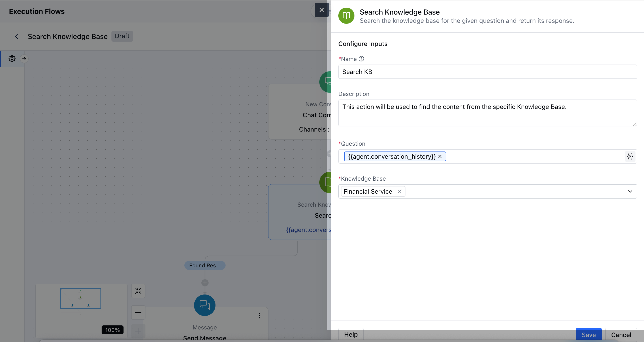
Task: Open the Message node three-dot menu
Action: coord(259,316)
